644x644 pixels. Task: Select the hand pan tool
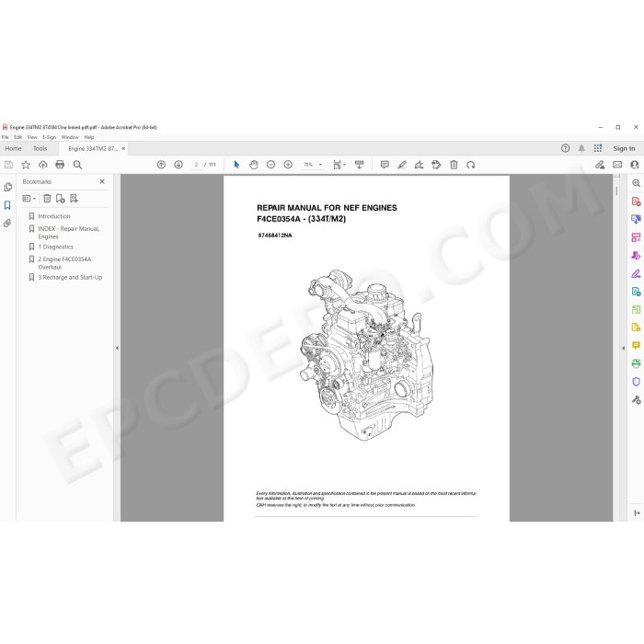[254, 165]
